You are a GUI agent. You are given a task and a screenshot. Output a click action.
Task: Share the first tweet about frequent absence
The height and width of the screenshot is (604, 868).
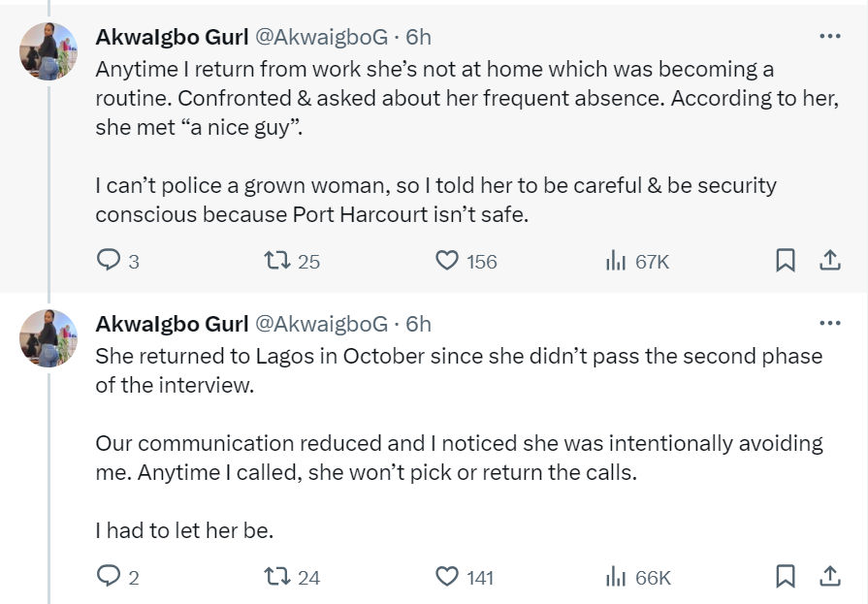tap(830, 260)
